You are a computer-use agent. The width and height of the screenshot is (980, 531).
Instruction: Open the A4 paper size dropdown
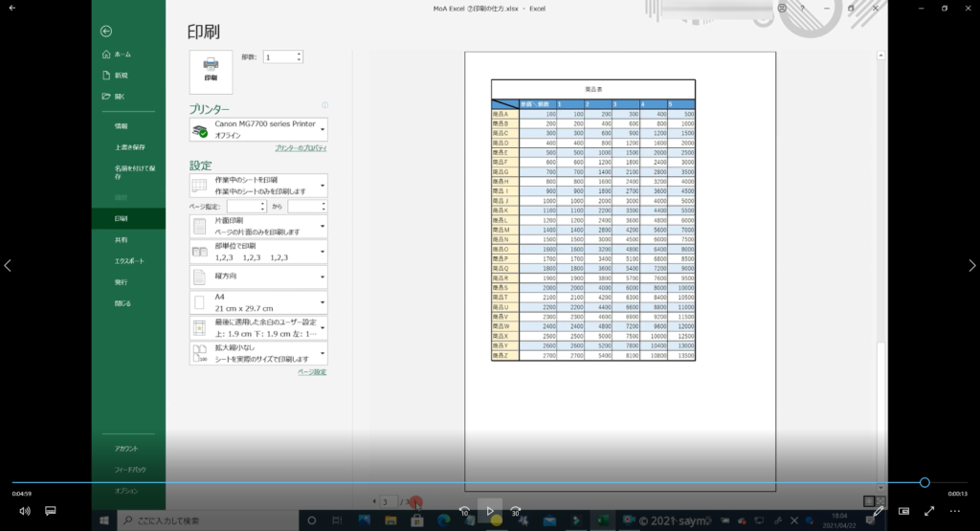point(258,303)
